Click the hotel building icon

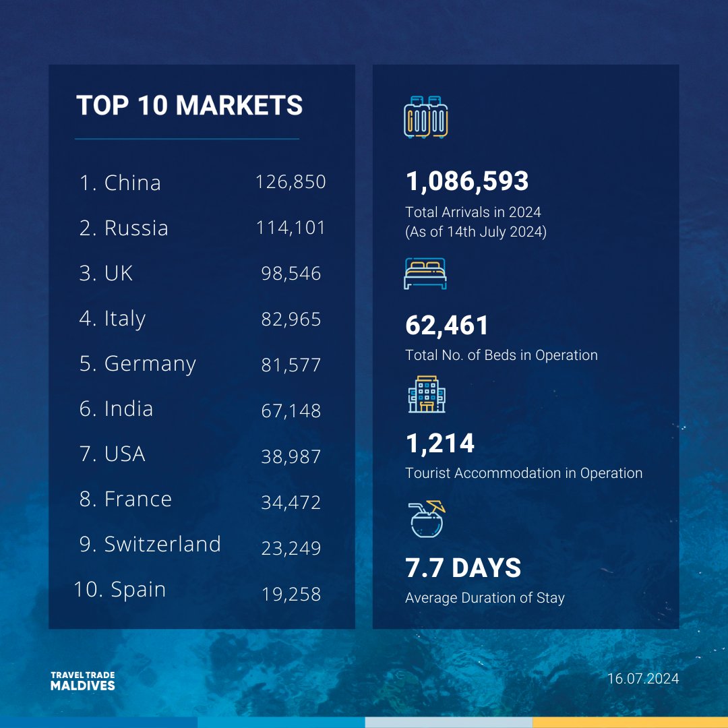[x=427, y=394]
